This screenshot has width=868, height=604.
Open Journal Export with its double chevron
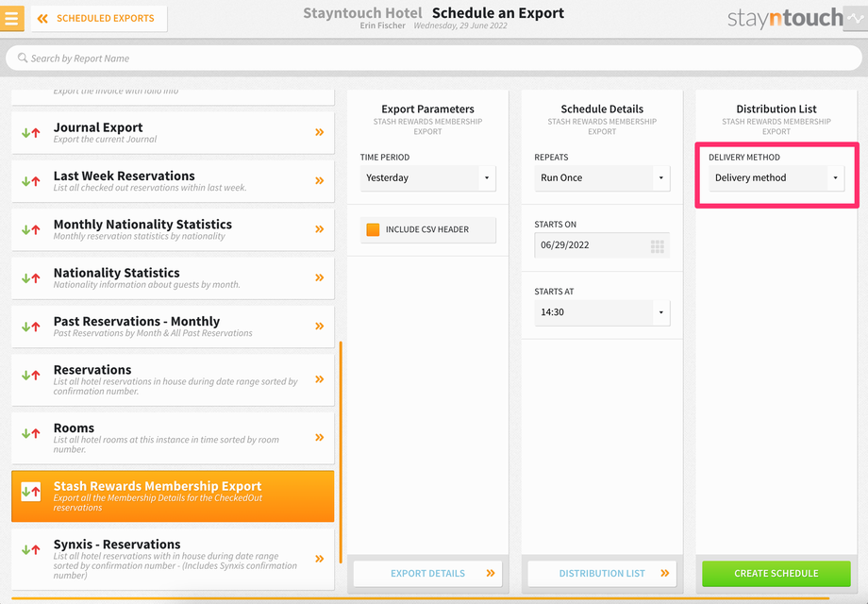pos(320,132)
